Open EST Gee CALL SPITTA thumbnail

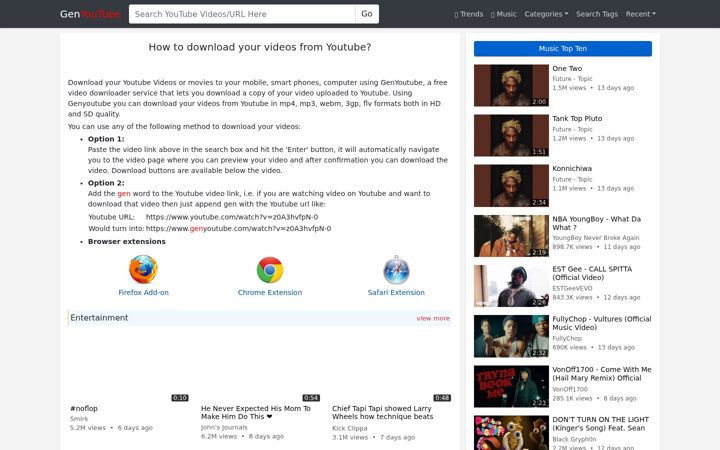coord(511,286)
